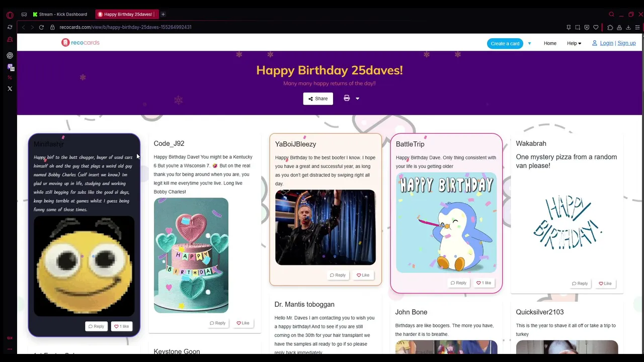The width and height of the screenshot is (644, 362).
Task: Reply to Code_J92's message
Action: click(217, 323)
